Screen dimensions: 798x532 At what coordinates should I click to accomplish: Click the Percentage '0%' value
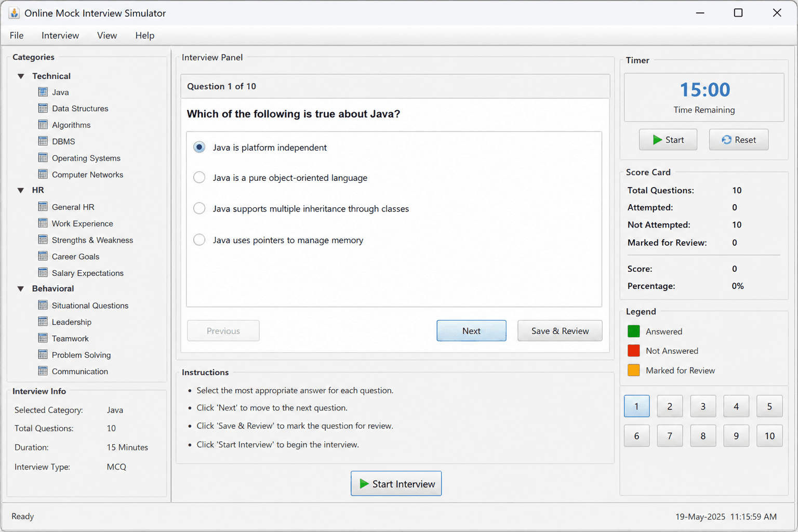pos(738,286)
